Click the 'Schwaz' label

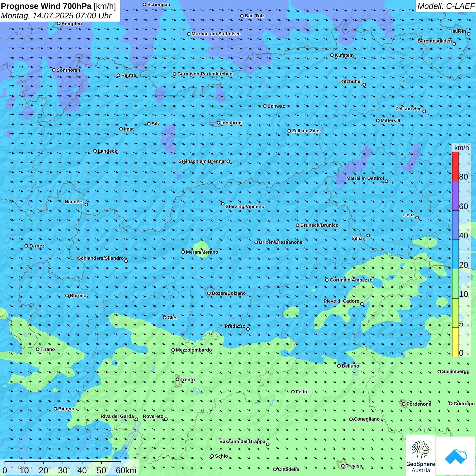click(276, 106)
